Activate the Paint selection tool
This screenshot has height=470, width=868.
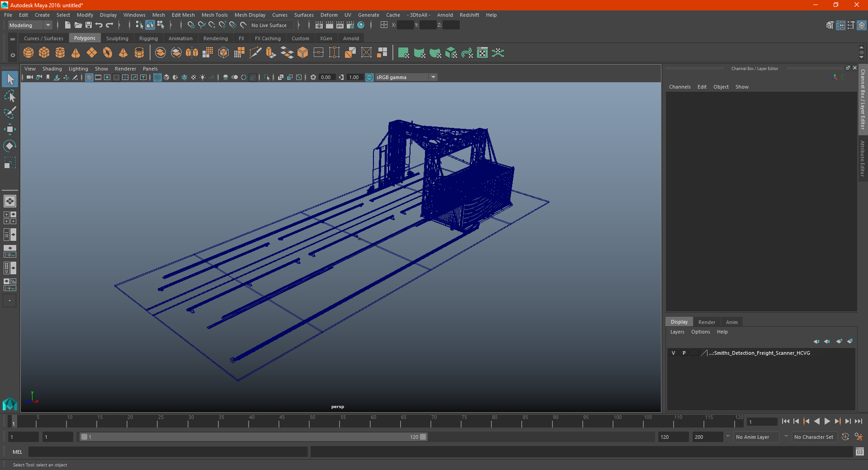[10, 113]
